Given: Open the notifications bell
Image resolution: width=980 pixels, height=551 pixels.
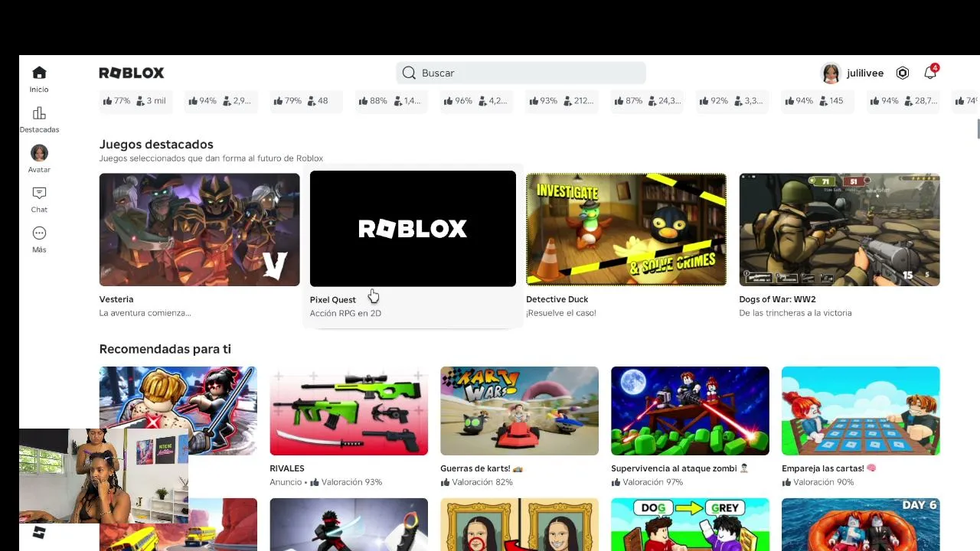Looking at the screenshot, I should (x=930, y=73).
